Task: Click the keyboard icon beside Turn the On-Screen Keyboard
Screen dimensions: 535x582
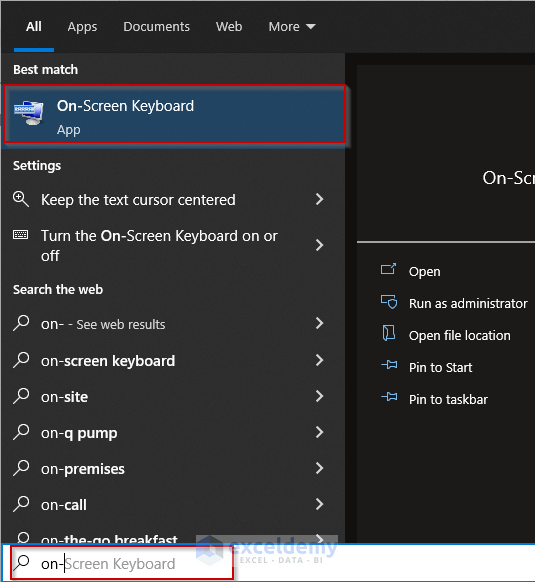Action: [x=20, y=235]
